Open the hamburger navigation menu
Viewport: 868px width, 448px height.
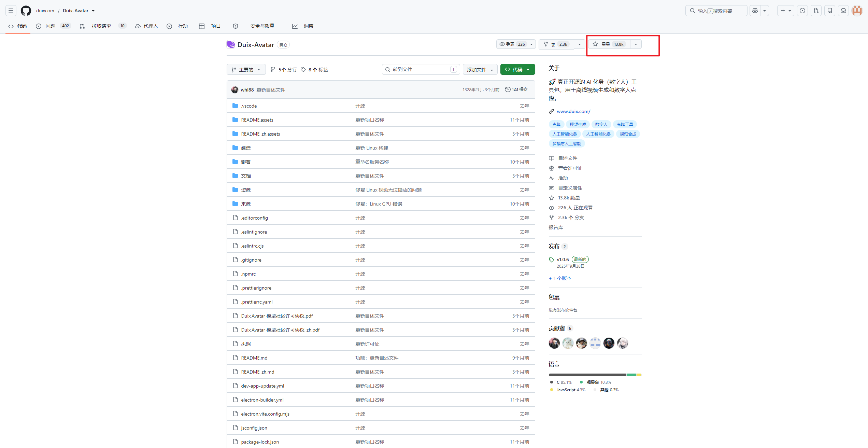coord(11,11)
